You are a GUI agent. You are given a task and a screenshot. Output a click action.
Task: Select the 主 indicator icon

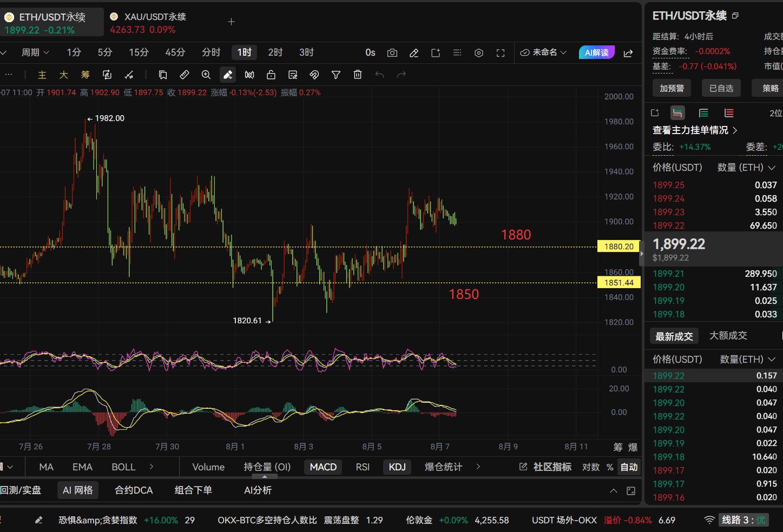coord(42,75)
